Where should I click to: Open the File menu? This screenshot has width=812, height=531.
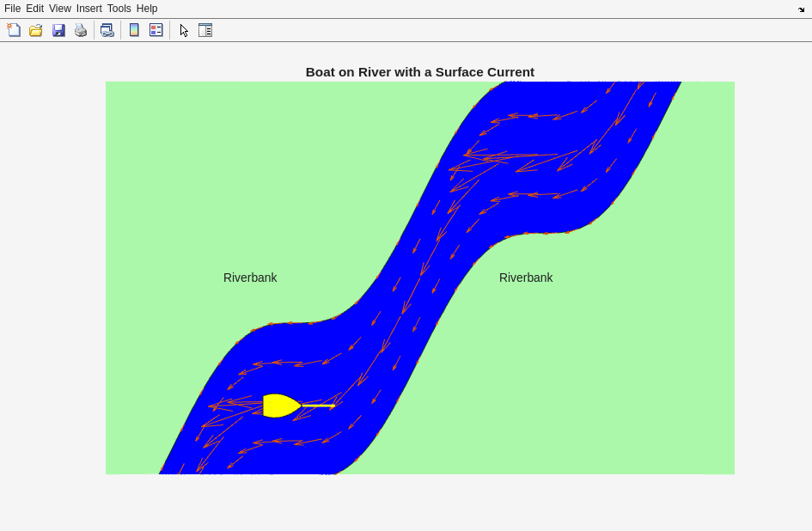[x=12, y=9]
